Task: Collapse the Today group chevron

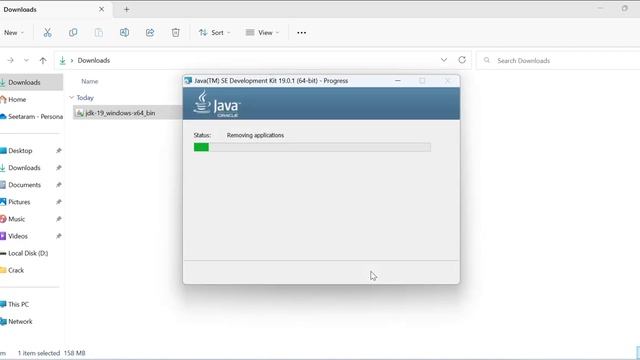Action: [x=71, y=98]
